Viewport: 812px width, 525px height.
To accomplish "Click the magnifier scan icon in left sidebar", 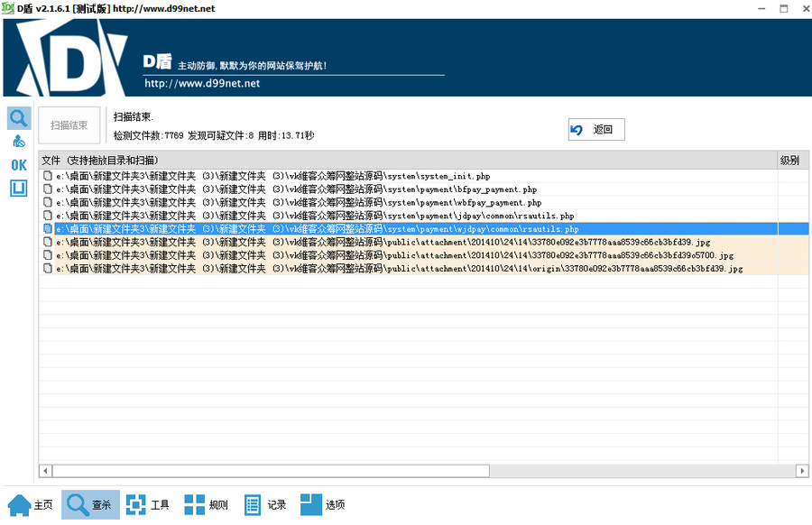I will (19, 118).
